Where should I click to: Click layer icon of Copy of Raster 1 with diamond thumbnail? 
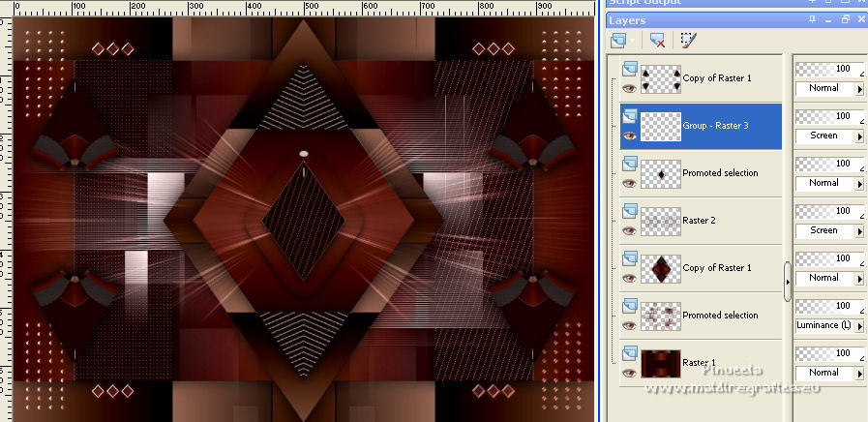coord(629,258)
